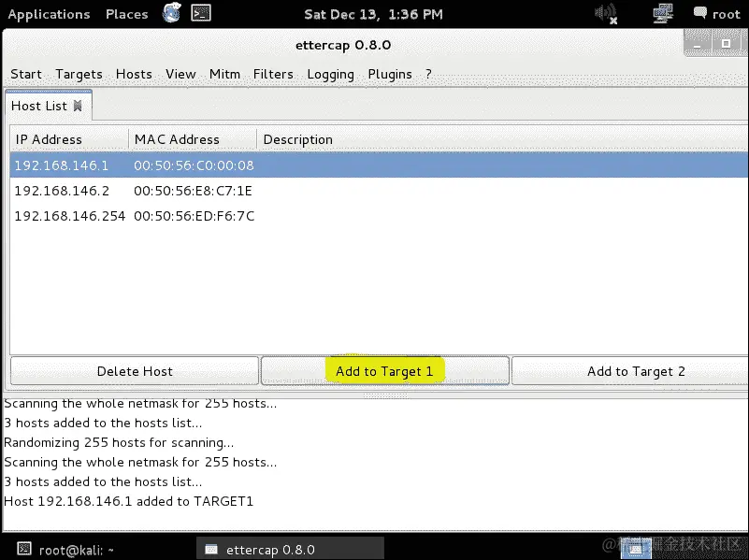749x560 pixels.
Task: Click workspace switcher in bottom panel
Action: tap(636, 549)
